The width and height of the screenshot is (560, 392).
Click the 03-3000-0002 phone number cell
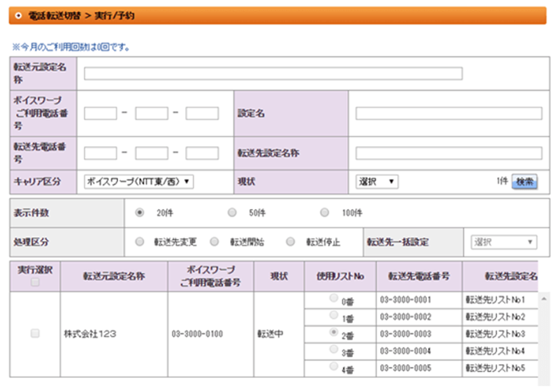419,317
